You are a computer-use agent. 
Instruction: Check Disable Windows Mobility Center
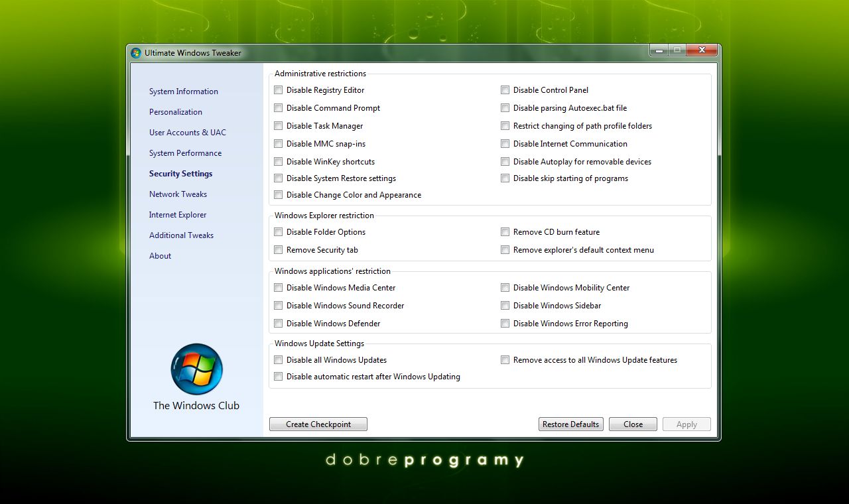coord(505,288)
